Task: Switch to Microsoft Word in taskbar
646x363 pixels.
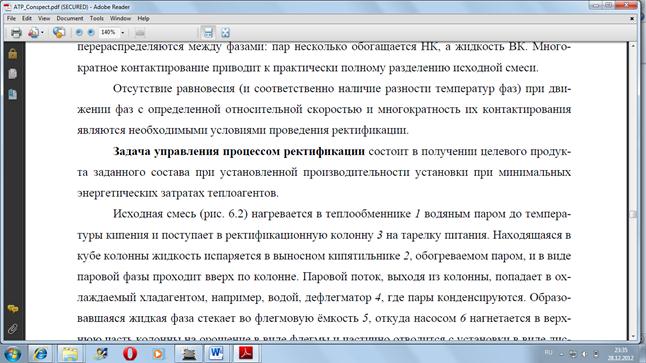Action: (216, 354)
